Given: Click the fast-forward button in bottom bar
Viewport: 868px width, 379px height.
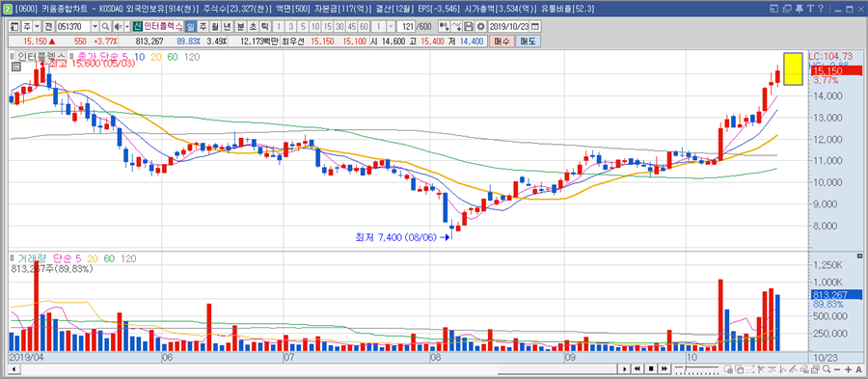Looking at the screenshot, I should 665,369.
